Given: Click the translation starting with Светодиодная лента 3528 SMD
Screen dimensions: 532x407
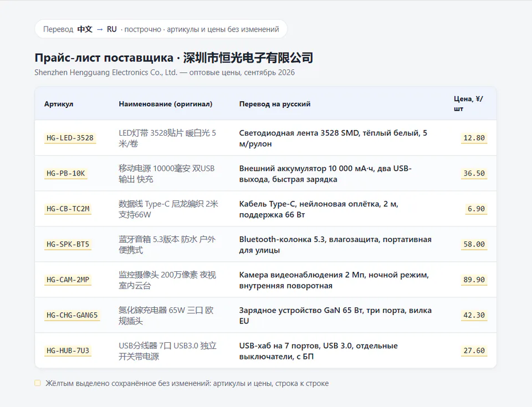Looking at the screenshot, I should (x=333, y=138).
